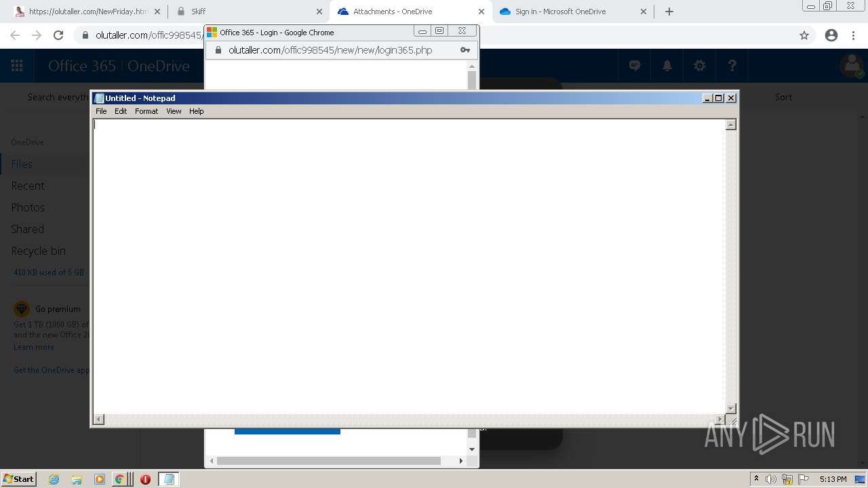Open the OneDrive chat feedback icon

tap(635, 66)
